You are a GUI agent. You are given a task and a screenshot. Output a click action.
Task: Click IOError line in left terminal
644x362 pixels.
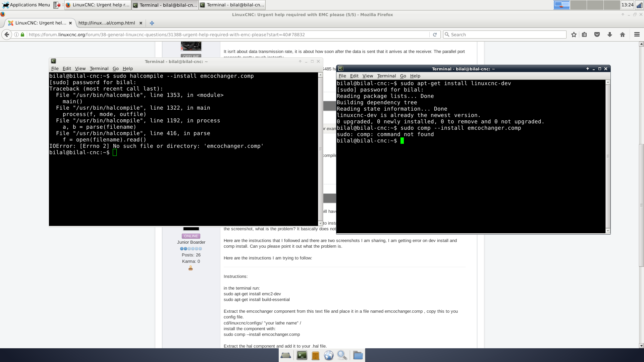(x=156, y=146)
